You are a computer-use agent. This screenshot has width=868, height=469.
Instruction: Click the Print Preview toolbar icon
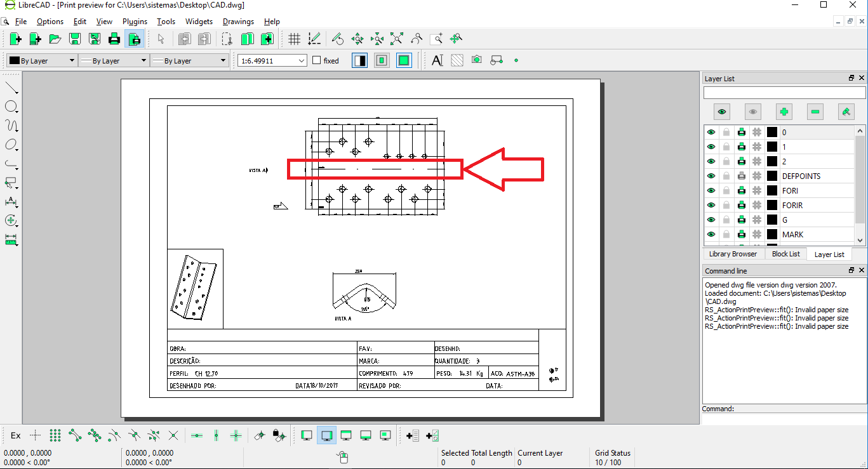click(x=134, y=39)
